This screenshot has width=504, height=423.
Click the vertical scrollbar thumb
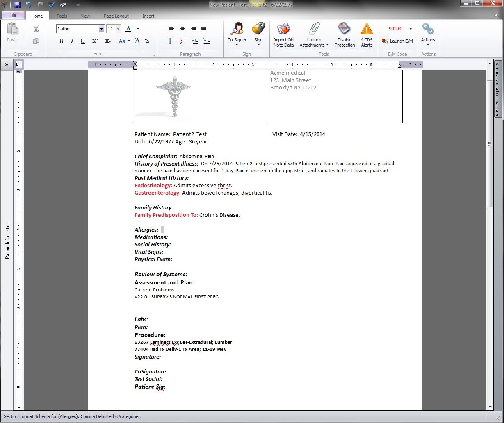point(490,143)
